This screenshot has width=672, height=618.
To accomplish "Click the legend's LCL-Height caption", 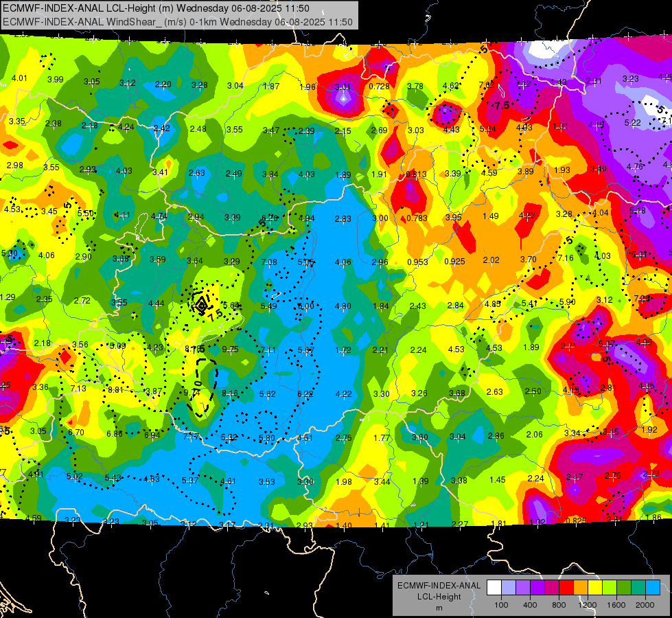I will [x=439, y=597].
